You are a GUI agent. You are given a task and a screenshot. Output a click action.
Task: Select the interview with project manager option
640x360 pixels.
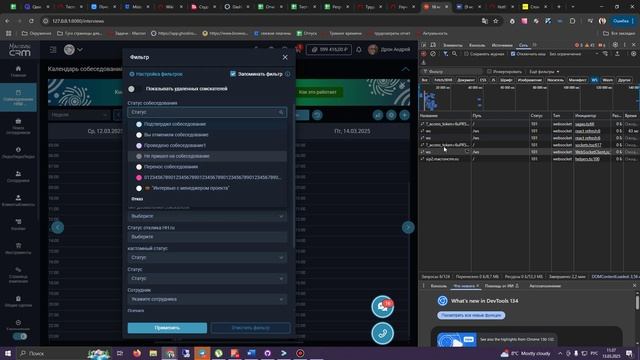pos(207,188)
